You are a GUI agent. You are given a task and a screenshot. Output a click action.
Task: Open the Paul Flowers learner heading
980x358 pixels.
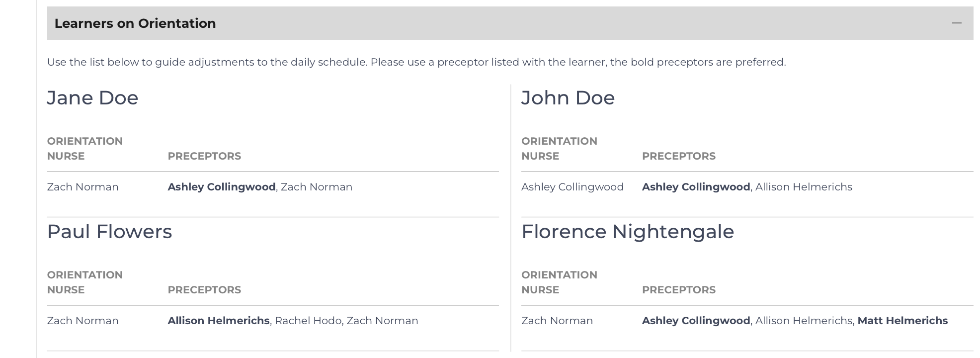tap(109, 232)
